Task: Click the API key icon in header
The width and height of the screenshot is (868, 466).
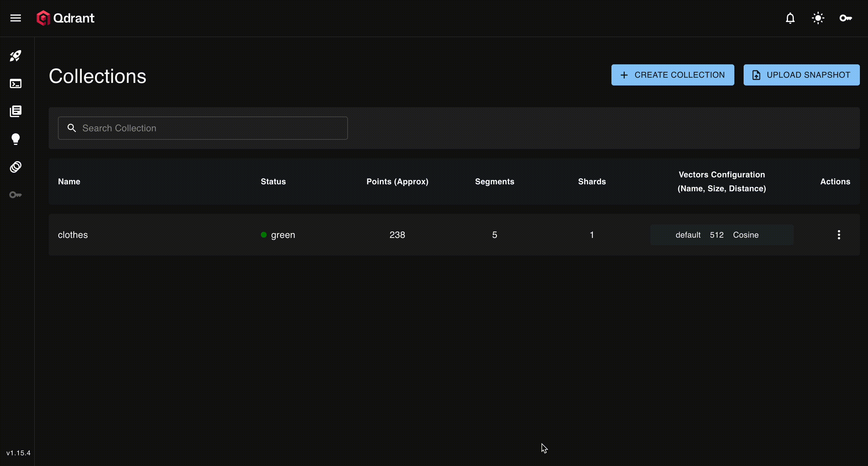Action: pos(845,18)
